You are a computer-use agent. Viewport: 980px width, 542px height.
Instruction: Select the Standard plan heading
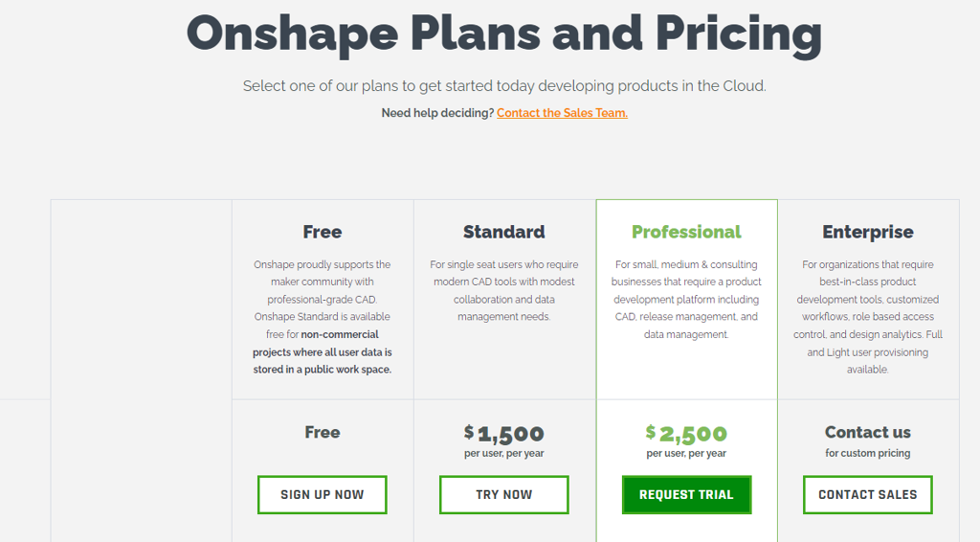tap(503, 232)
